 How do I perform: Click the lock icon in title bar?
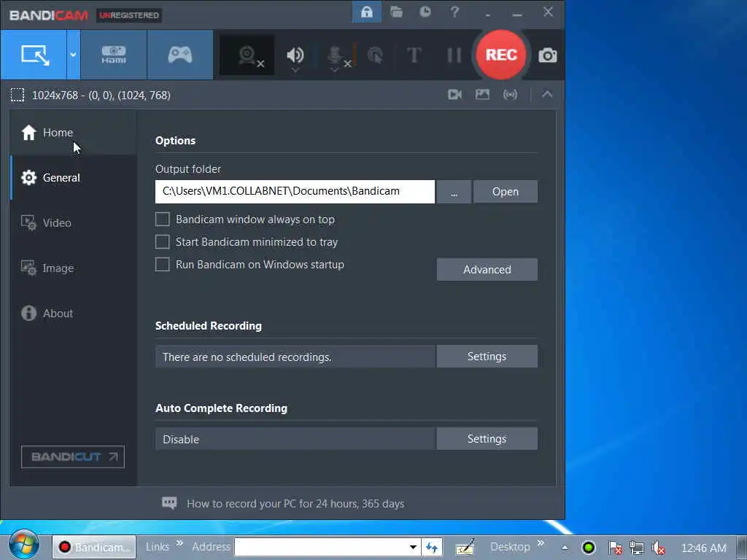[366, 12]
